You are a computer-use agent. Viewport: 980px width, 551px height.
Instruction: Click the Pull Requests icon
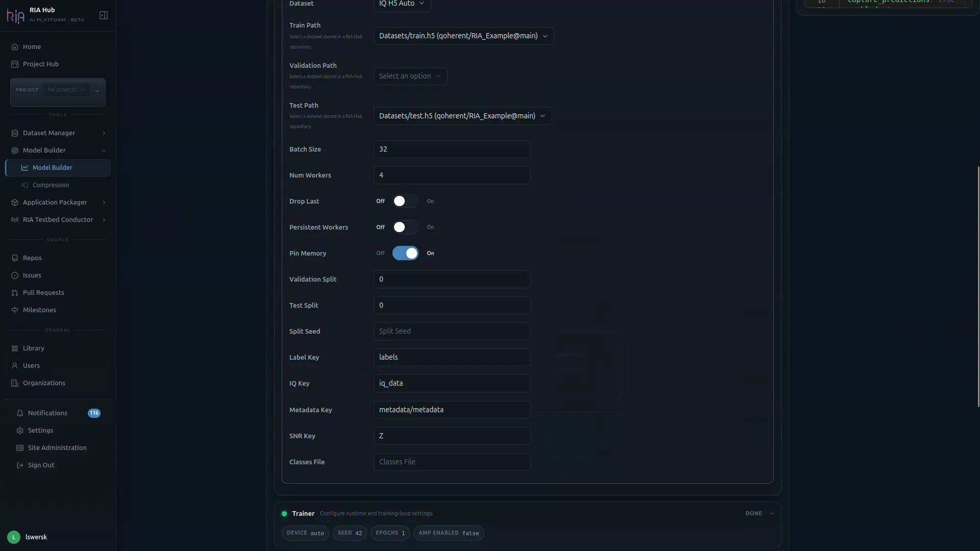pyautogui.click(x=15, y=293)
